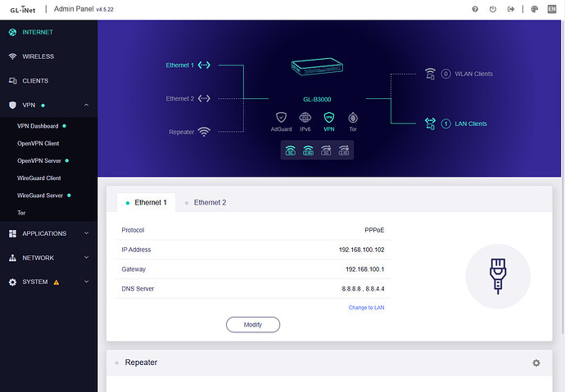Collapse the VPN sidebar menu
The width and height of the screenshot is (565, 392).
85,106
